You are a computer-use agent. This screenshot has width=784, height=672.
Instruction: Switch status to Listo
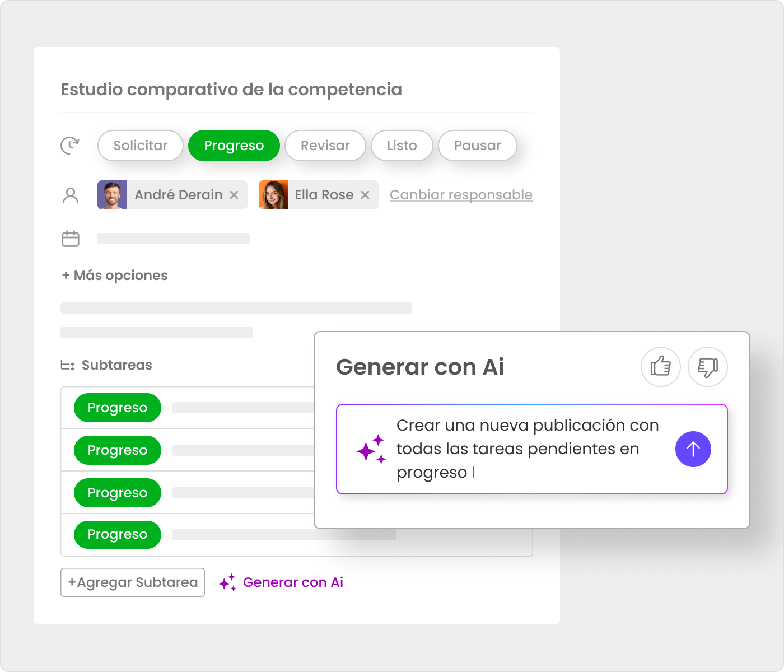click(x=402, y=146)
